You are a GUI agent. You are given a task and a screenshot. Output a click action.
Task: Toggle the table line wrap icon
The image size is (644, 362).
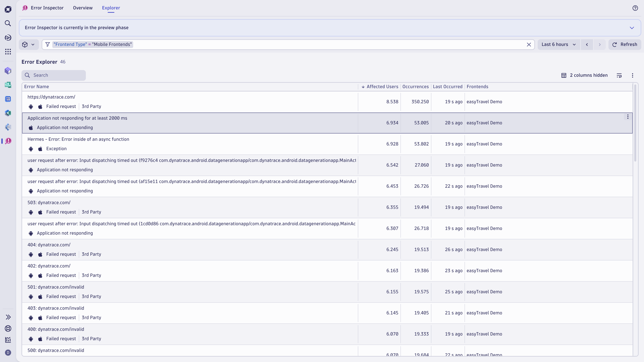(619, 75)
